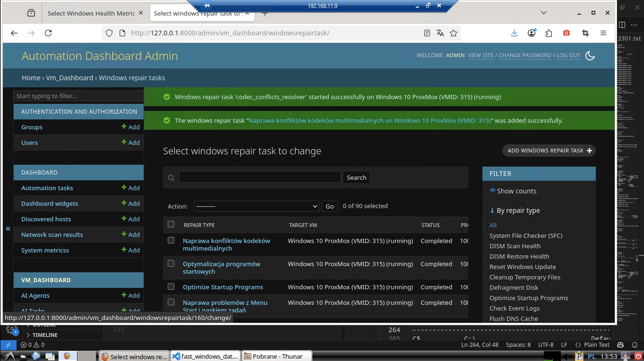The height and width of the screenshot is (361, 644).
Task: Select the Optymalizacja programów startowych row checkbox
Action: pyautogui.click(x=171, y=263)
